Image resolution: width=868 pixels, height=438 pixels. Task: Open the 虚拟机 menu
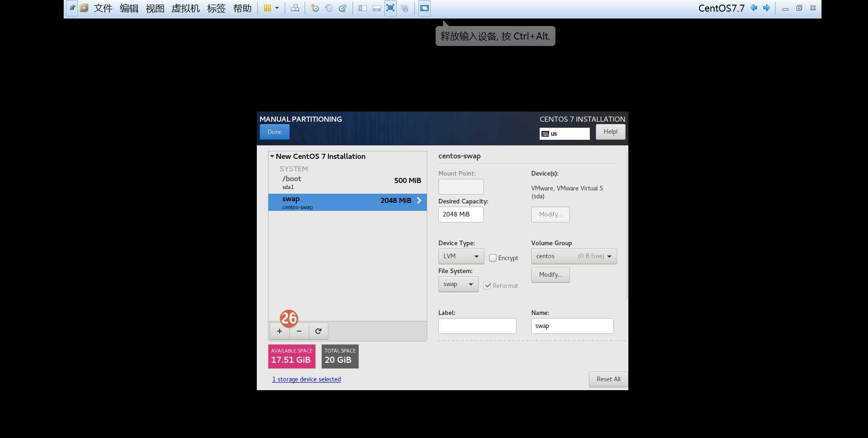pos(186,8)
